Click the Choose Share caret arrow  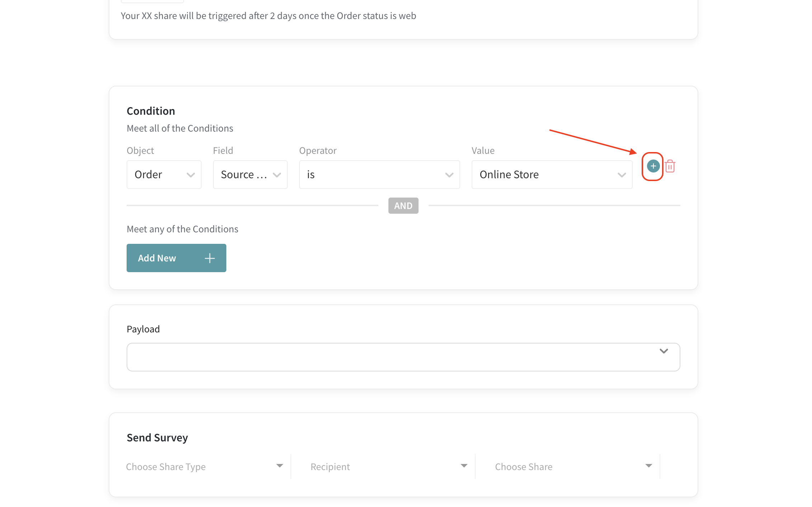click(x=648, y=466)
